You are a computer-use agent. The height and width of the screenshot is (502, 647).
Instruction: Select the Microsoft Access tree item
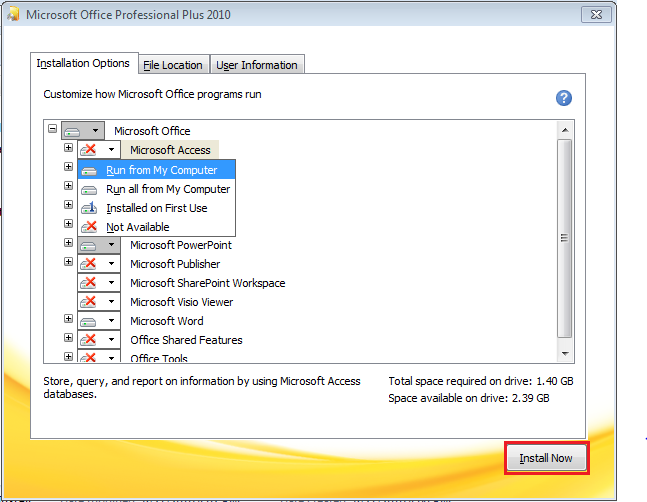[170, 150]
